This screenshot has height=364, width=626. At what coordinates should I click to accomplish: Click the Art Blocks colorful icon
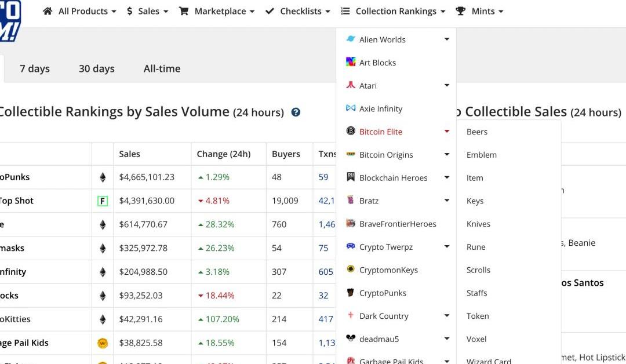pos(351,62)
